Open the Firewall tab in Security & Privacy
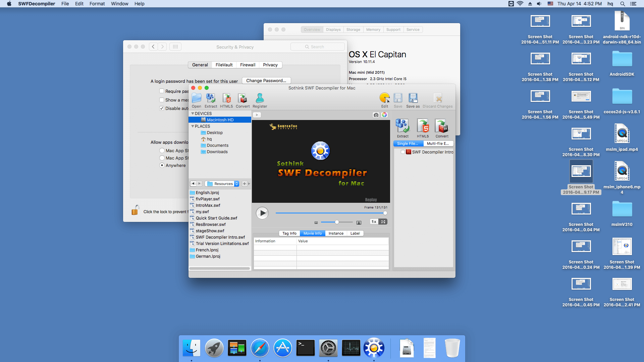 248,65
